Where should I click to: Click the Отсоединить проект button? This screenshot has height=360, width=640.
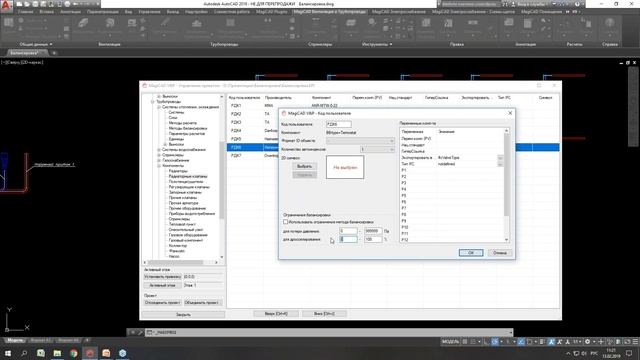pyautogui.click(x=162, y=302)
